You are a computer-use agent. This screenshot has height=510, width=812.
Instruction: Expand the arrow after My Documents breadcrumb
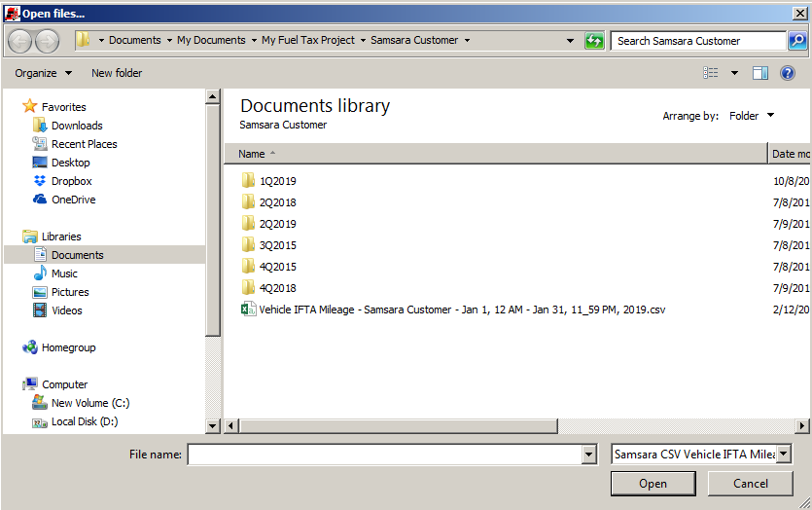click(254, 41)
